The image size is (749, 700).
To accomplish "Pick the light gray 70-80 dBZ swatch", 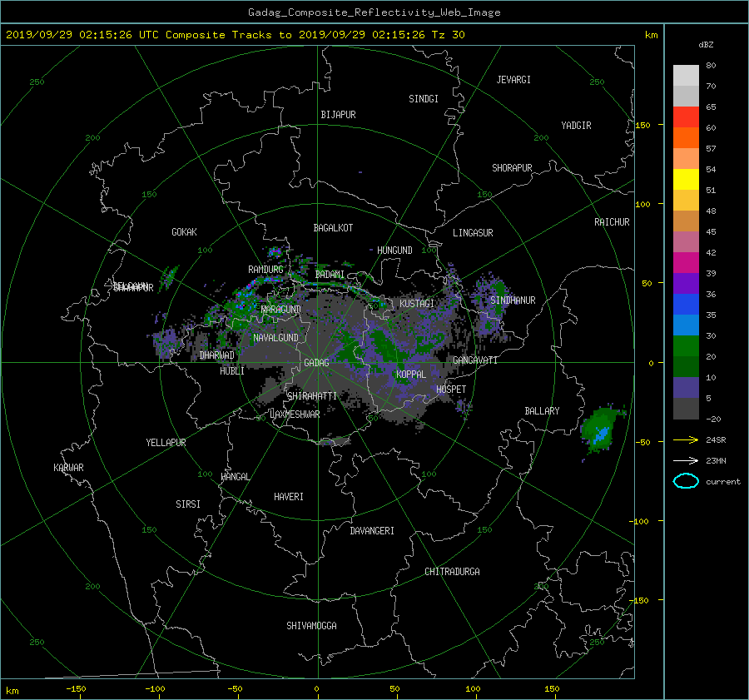I will coord(686,76).
